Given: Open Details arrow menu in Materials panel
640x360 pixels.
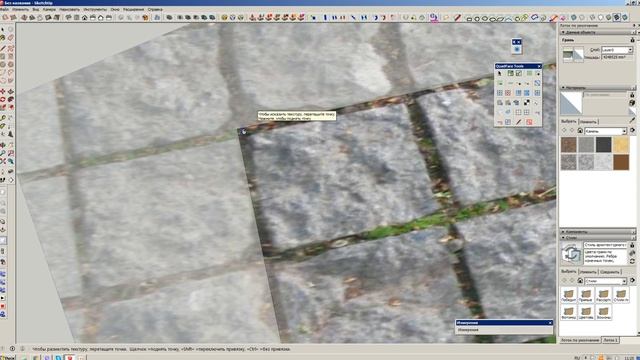Looking at the screenshot, I should pyautogui.click(x=632, y=131).
